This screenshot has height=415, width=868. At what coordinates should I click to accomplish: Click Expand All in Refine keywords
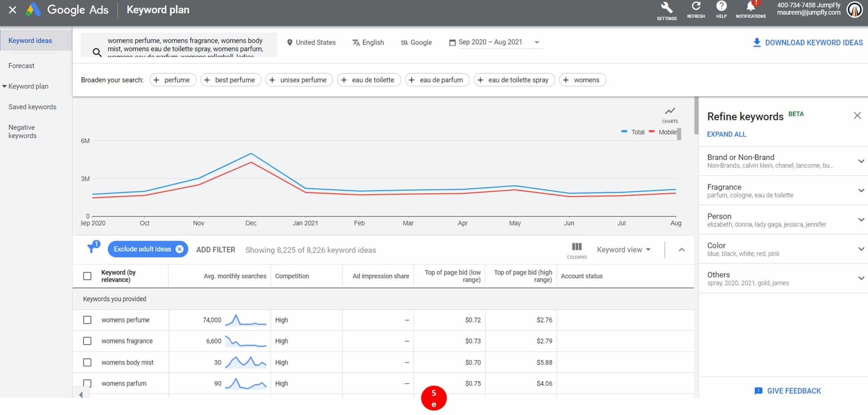point(726,134)
